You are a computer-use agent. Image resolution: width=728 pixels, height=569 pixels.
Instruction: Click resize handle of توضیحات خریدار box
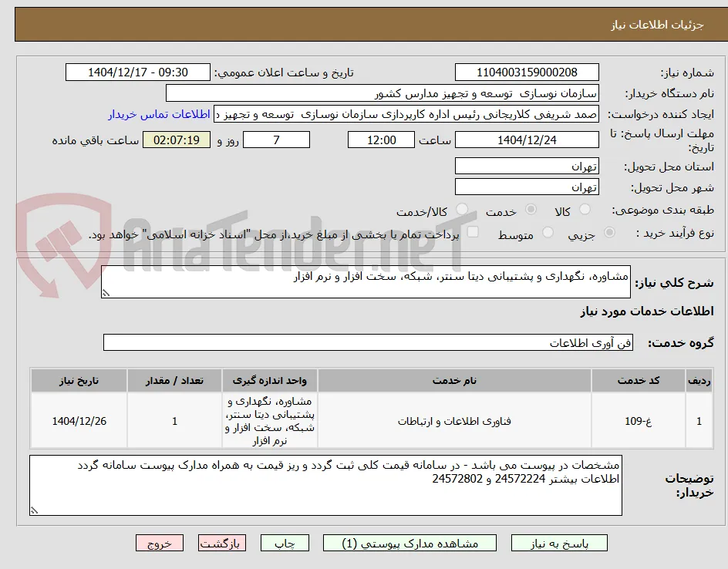coord(34,510)
